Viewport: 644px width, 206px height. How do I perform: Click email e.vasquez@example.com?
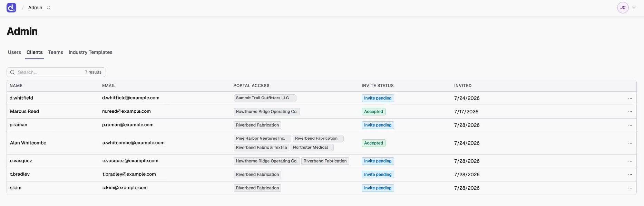pyautogui.click(x=130, y=161)
